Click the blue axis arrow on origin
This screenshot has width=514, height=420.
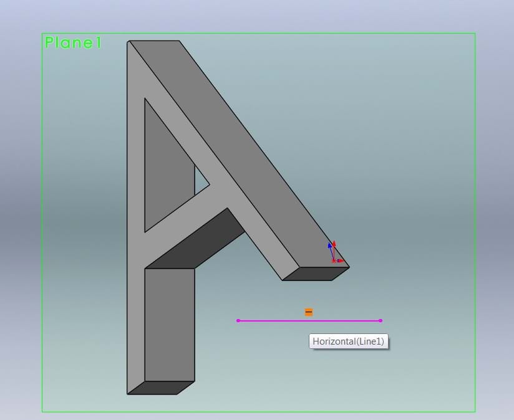(x=329, y=246)
